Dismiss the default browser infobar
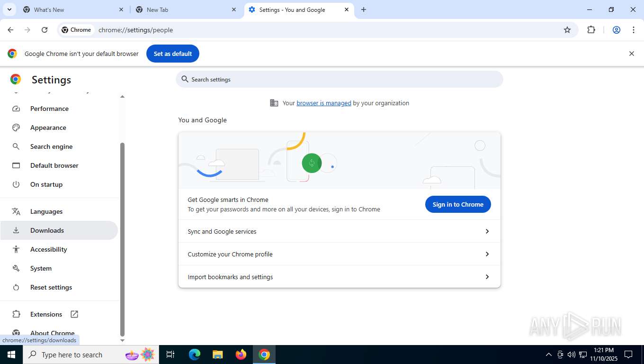This screenshot has width=644, height=364. pyautogui.click(x=631, y=54)
